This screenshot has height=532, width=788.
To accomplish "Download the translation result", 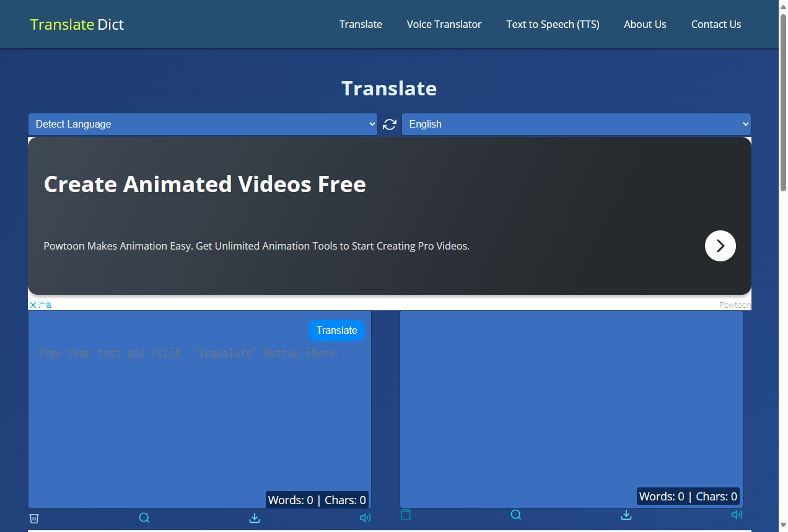I will [x=626, y=515].
